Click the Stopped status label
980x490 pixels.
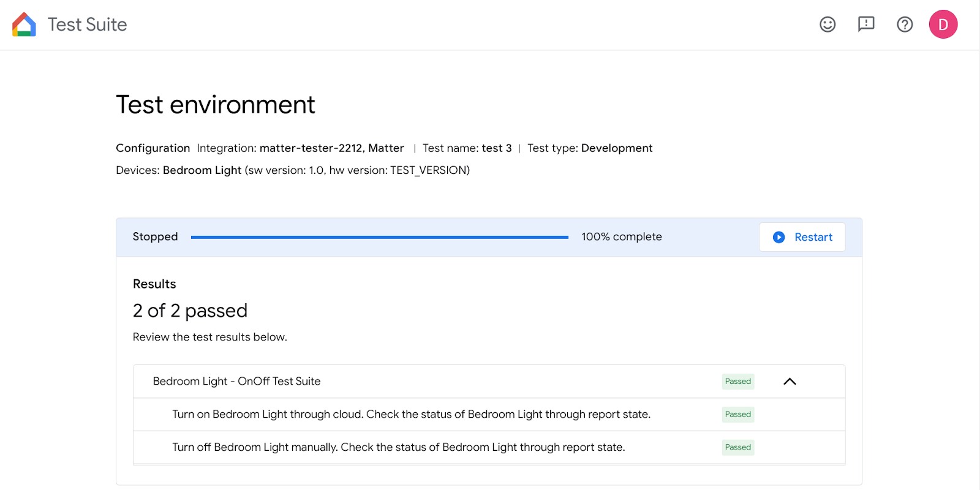(155, 237)
